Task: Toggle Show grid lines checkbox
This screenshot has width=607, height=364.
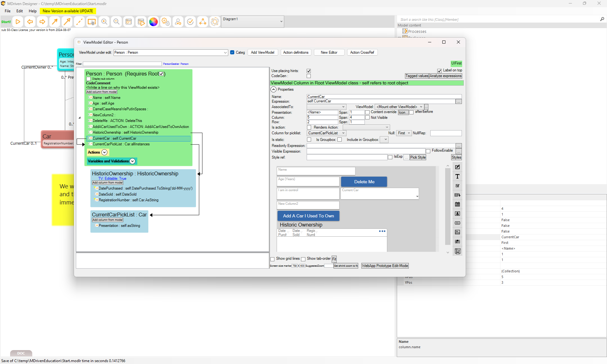Action: (x=273, y=259)
